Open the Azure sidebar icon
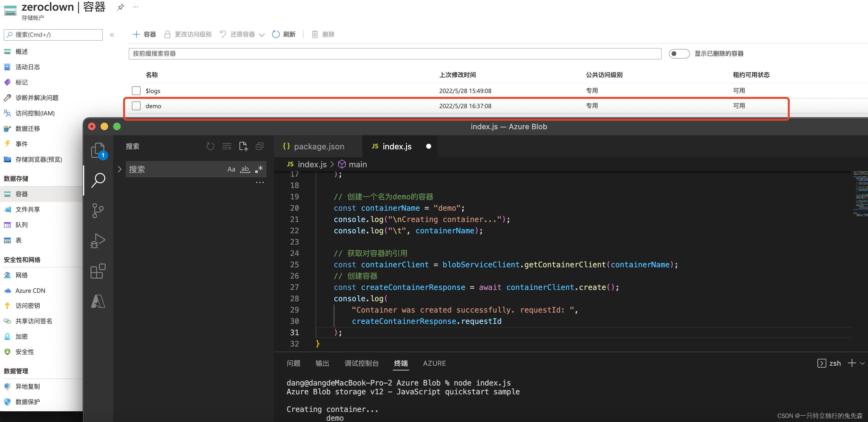 (x=98, y=301)
